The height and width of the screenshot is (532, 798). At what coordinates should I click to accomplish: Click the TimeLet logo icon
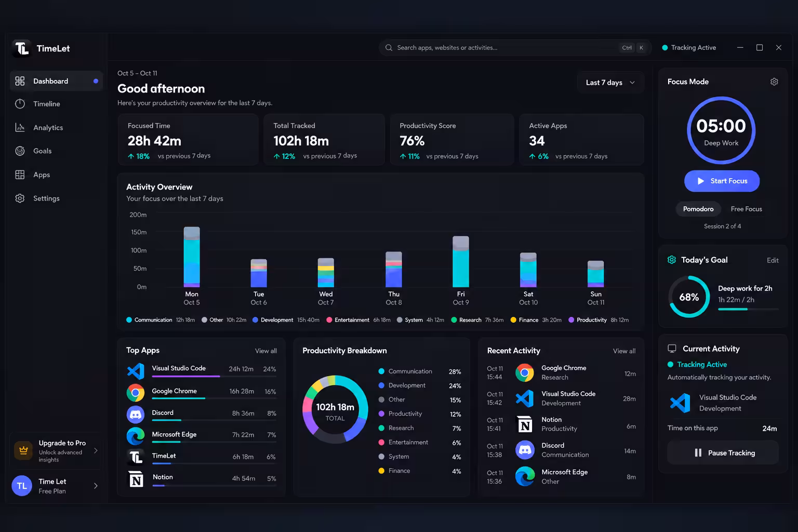pyautogui.click(x=22, y=48)
